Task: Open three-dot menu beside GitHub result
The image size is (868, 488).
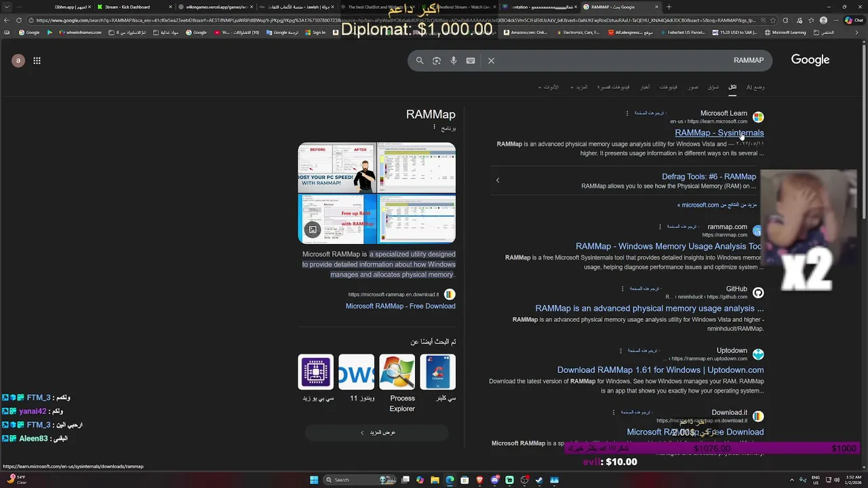Action: click(623, 289)
